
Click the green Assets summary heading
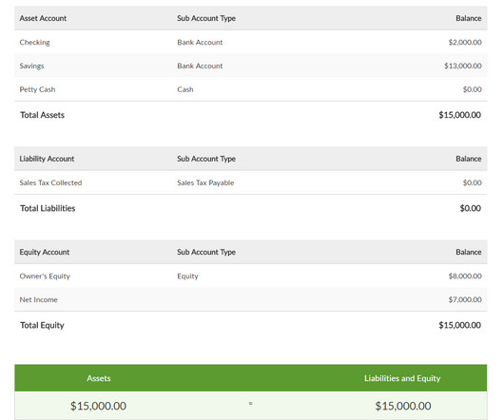coord(98,378)
